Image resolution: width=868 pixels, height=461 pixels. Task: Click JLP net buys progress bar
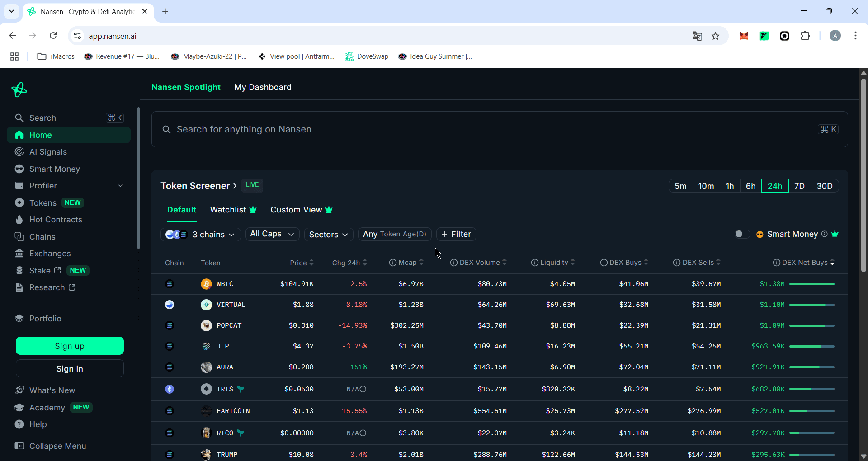[x=812, y=346]
